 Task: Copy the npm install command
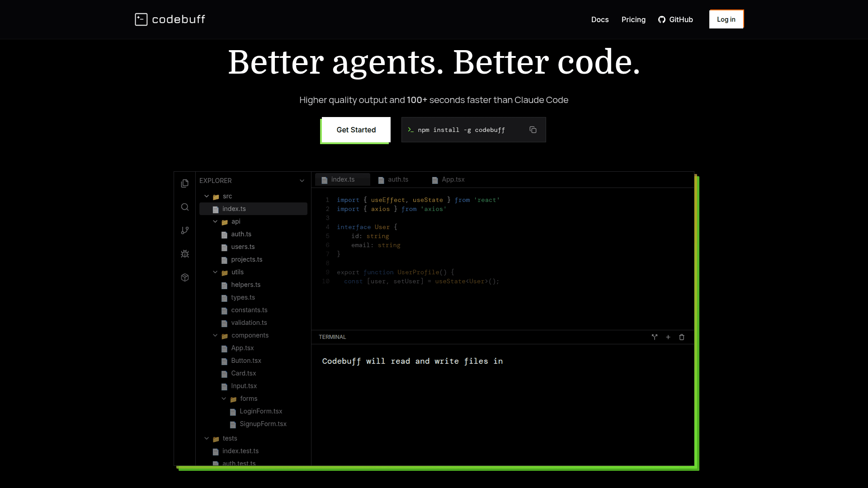click(x=533, y=130)
